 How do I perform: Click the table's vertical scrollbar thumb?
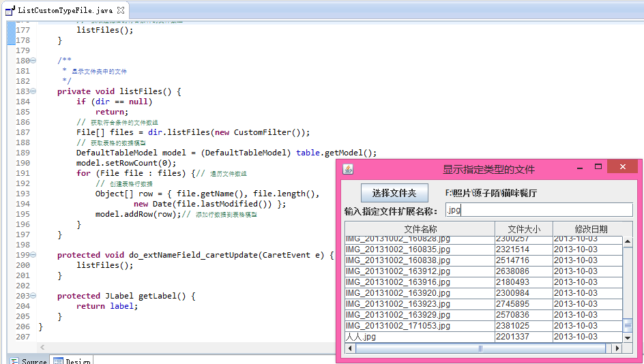(628, 325)
